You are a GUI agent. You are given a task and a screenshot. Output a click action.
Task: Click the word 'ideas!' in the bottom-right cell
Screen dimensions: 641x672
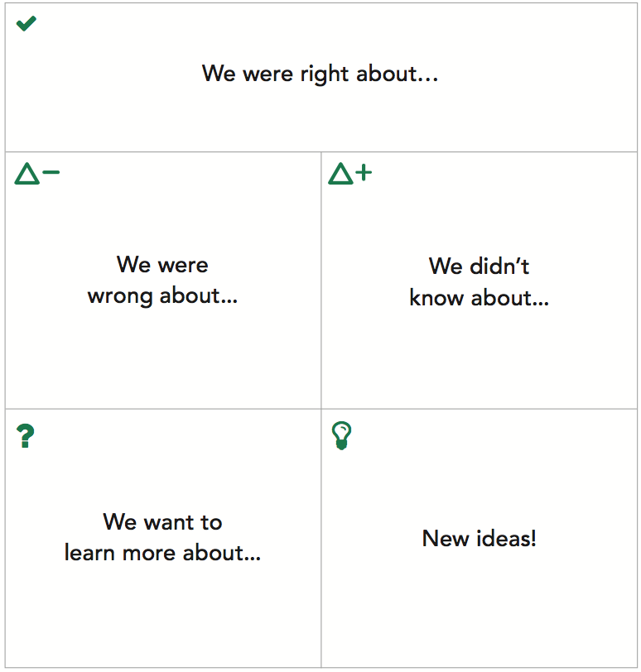point(506,538)
